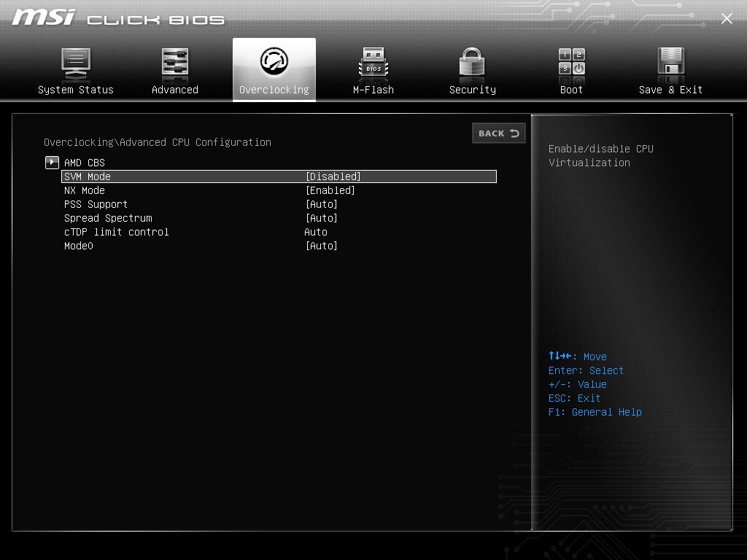This screenshot has width=747, height=560.
Task: Click the arrow keys Move hint
Action: point(578,356)
